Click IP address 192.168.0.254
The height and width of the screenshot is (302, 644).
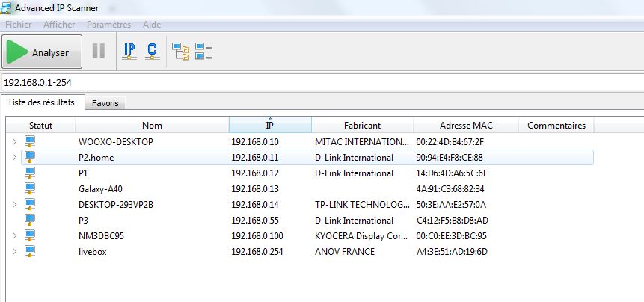pos(257,251)
